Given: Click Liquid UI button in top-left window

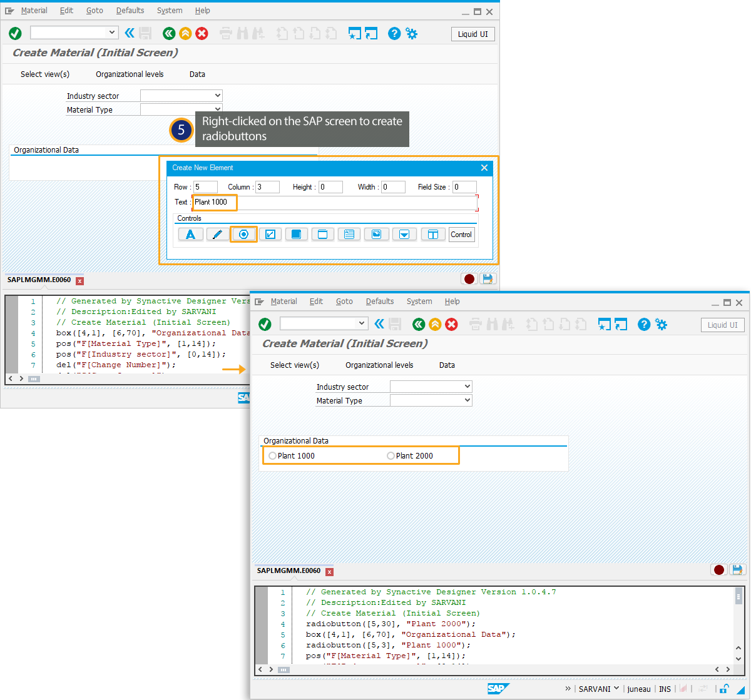Looking at the screenshot, I should (473, 34).
